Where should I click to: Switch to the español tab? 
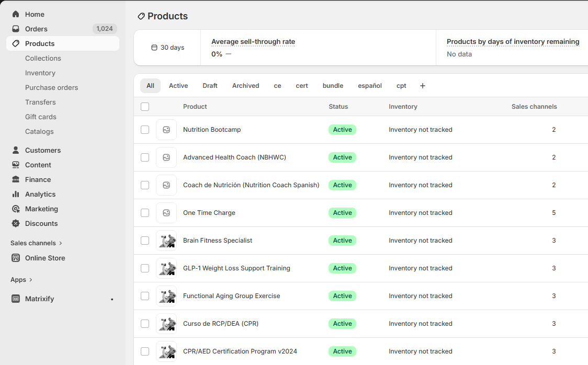pos(369,85)
